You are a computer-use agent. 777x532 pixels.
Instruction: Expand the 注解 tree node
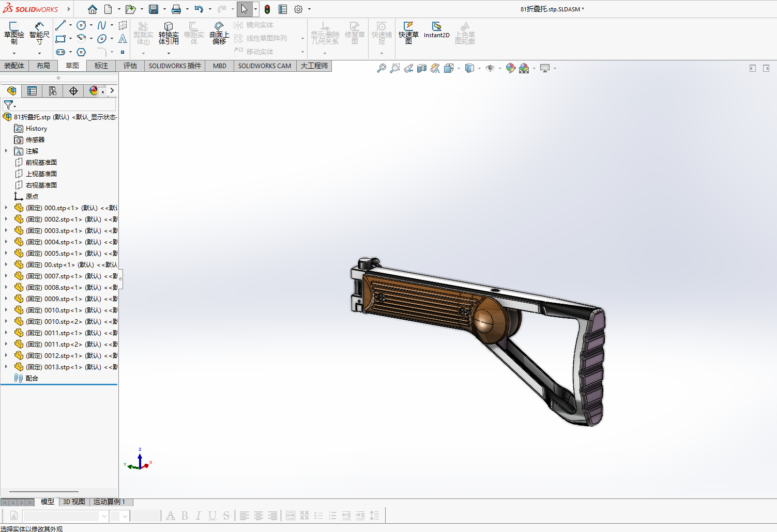[6, 151]
